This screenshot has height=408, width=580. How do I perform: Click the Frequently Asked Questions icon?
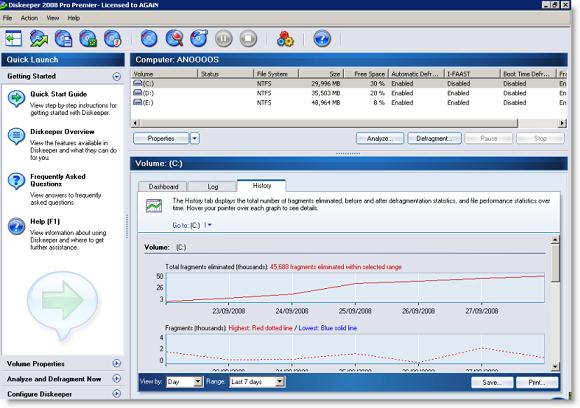tap(16, 181)
